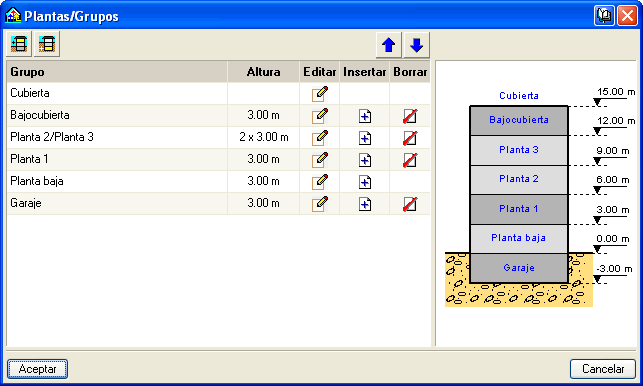Viewport: 643px width, 386px height.
Task: Click the second floor-group toolbar icon
Action: [47, 44]
